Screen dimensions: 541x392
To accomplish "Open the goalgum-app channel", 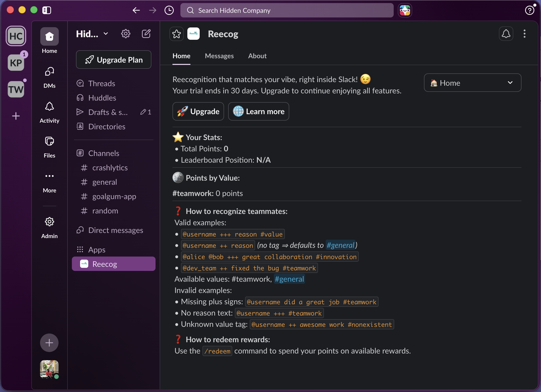I will tap(114, 197).
